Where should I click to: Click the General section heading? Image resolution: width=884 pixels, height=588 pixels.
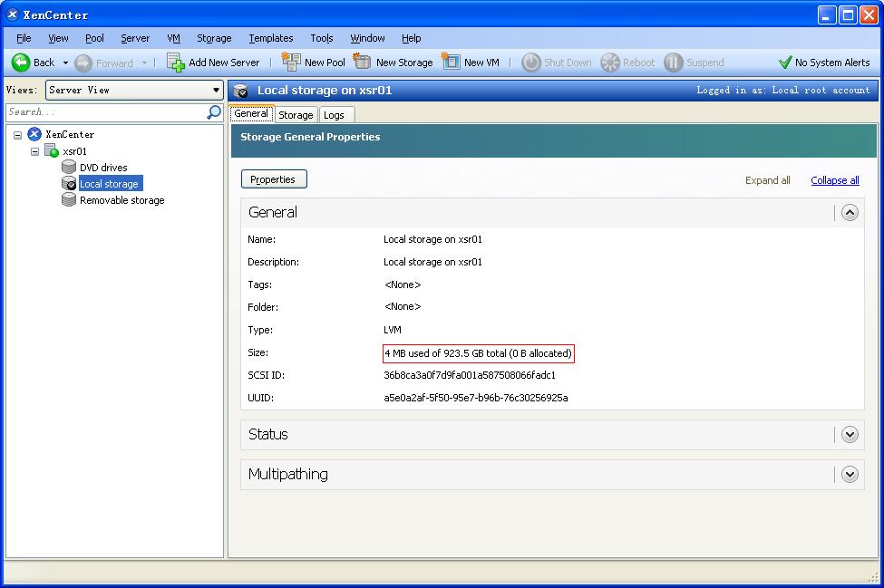coord(273,212)
